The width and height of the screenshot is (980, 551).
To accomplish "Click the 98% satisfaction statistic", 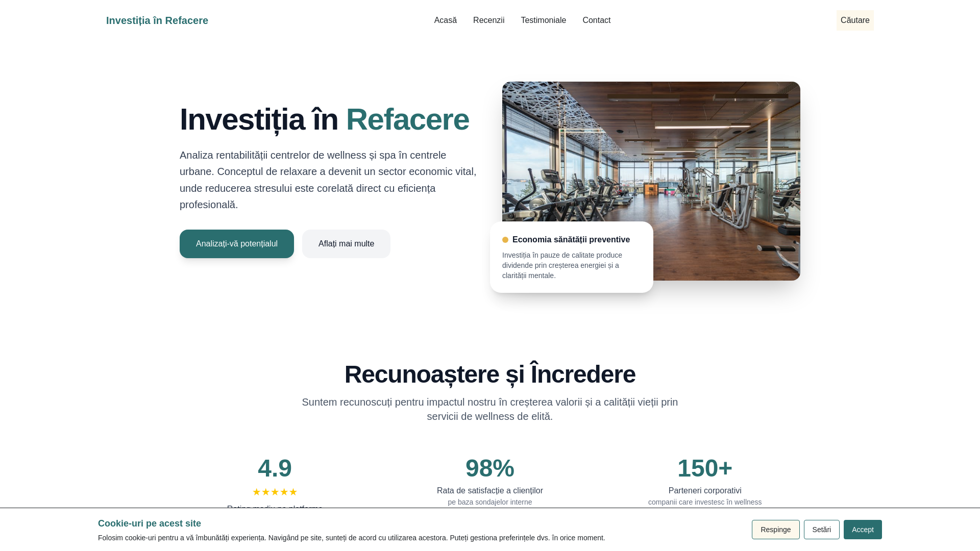I will (490, 468).
